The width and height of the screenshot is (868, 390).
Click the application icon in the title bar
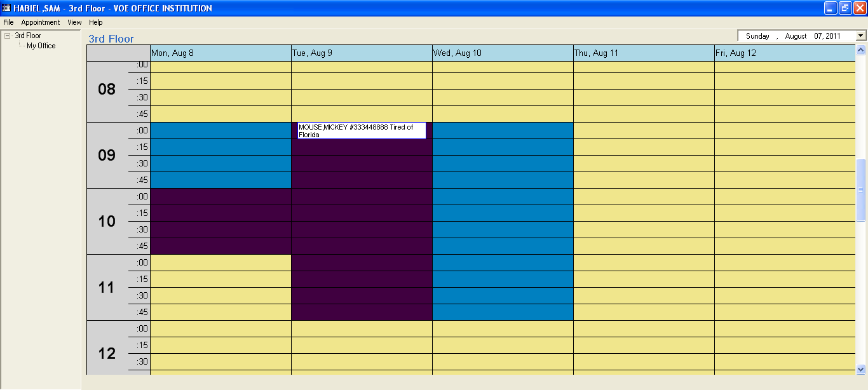tap(7, 8)
